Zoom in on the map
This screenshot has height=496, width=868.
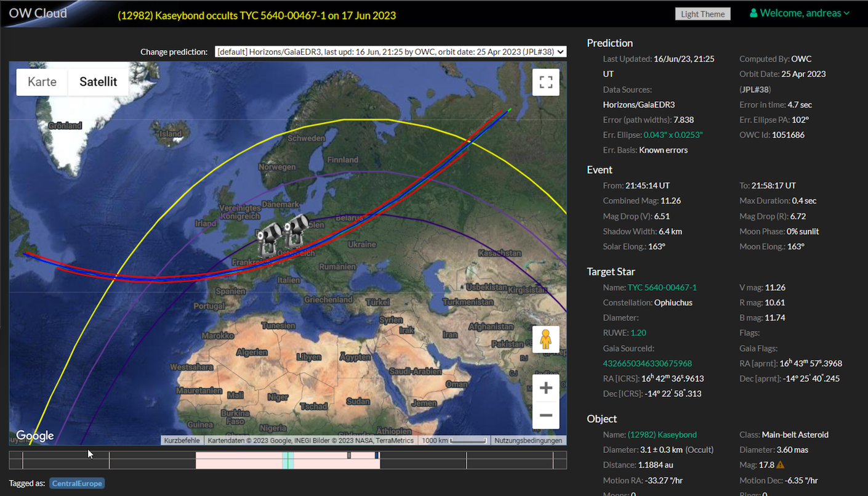545,388
